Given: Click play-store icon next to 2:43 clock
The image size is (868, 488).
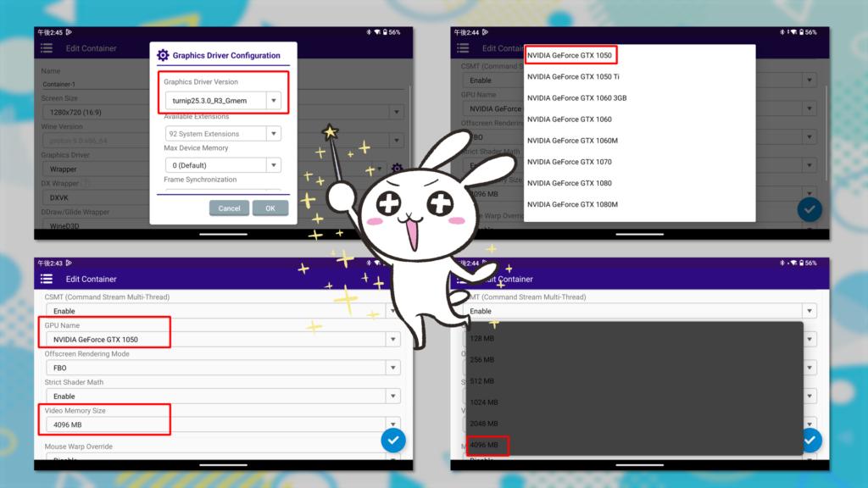Looking at the screenshot, I should click(x=70, y=263).
